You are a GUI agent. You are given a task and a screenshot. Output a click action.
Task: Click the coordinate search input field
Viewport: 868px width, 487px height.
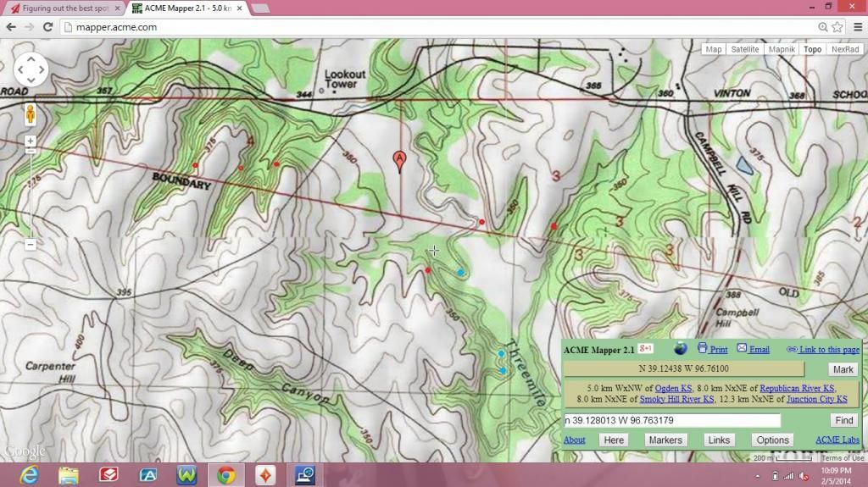click(671, 421)
